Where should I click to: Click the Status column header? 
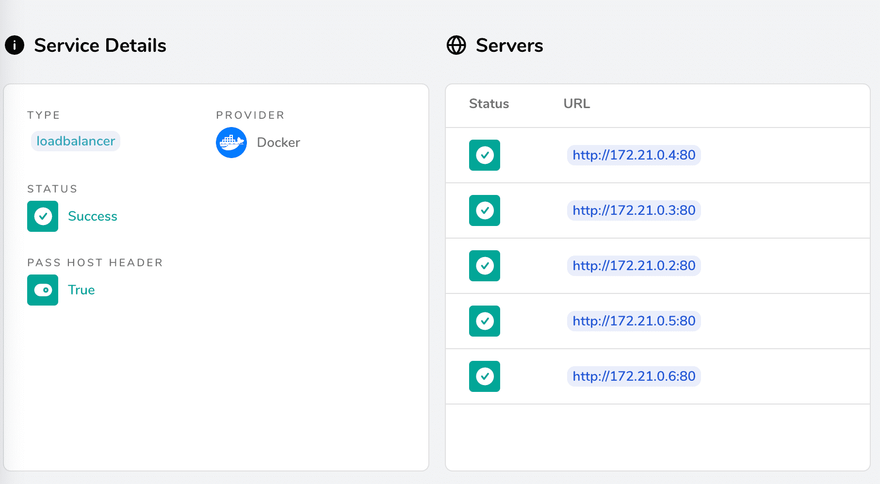489,104
